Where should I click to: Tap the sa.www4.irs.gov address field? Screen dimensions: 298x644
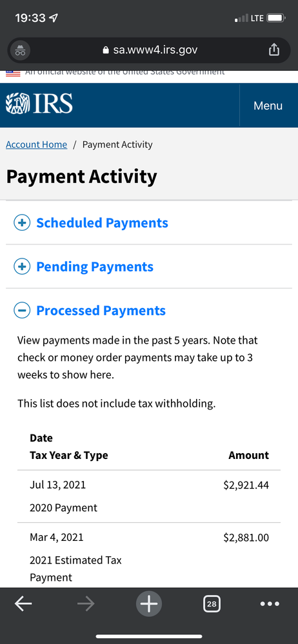pos(149,50)
